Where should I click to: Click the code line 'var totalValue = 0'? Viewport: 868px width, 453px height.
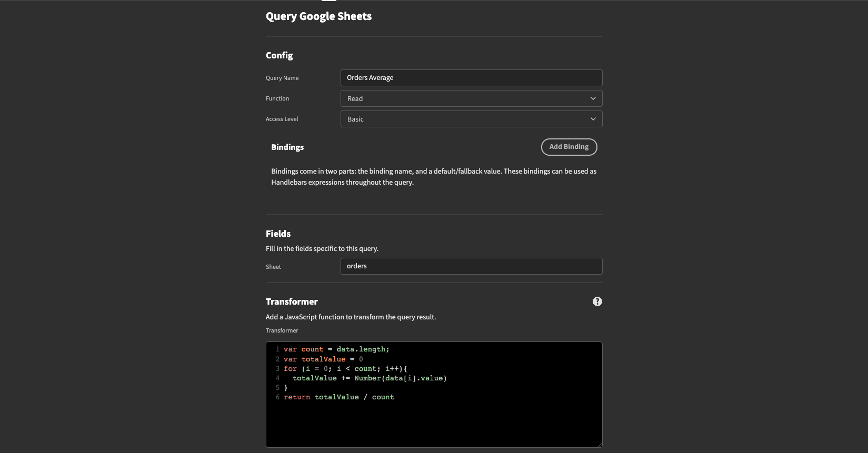point(323,359)
